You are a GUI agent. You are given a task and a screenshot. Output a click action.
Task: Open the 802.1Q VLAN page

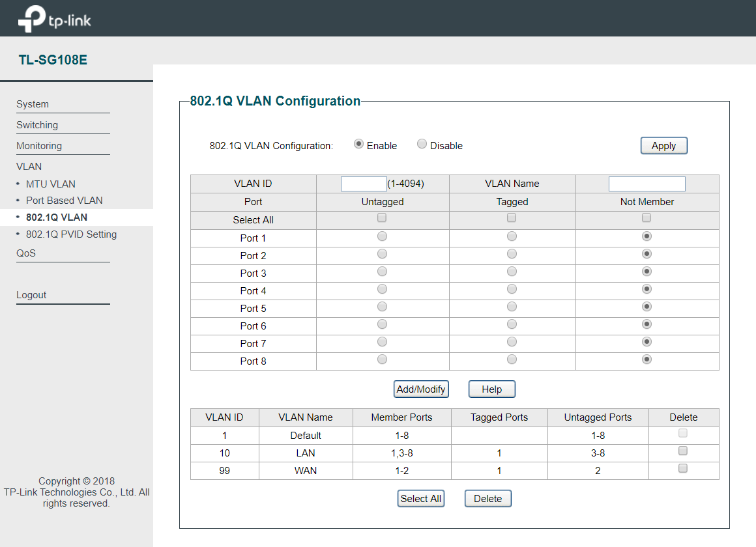(x=57, y=217)
